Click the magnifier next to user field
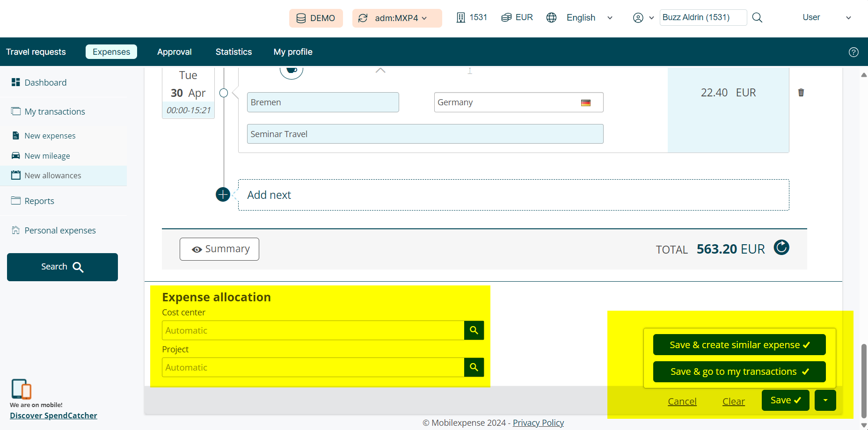The height and width of the screenshot is (430, 868). tap(757, 18)
